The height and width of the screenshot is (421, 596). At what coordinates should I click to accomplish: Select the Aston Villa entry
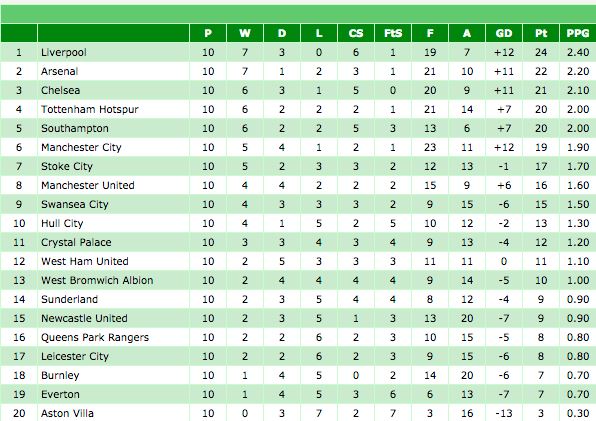[x=67, y=413]
